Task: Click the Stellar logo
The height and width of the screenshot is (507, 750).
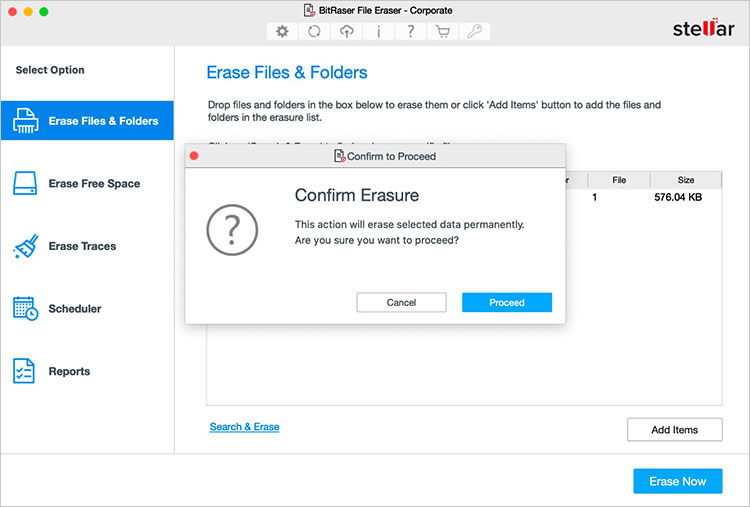Action: [703, 28]
